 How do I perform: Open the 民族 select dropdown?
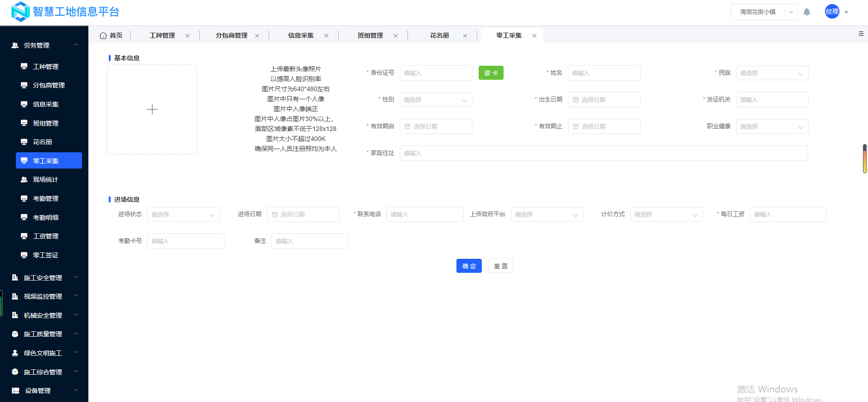pos(772,73)
